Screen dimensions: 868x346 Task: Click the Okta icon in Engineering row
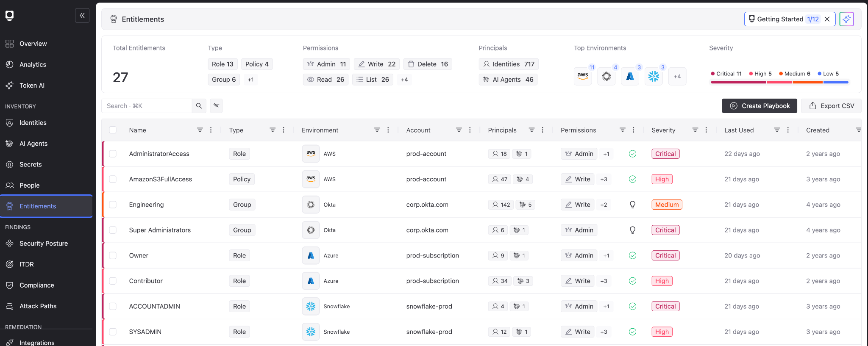point(311,205)
